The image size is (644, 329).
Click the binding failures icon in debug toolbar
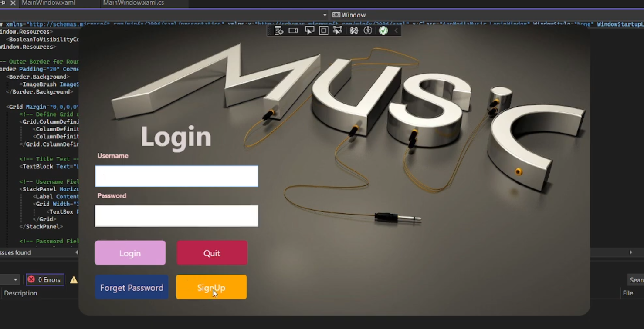[354, 31]
